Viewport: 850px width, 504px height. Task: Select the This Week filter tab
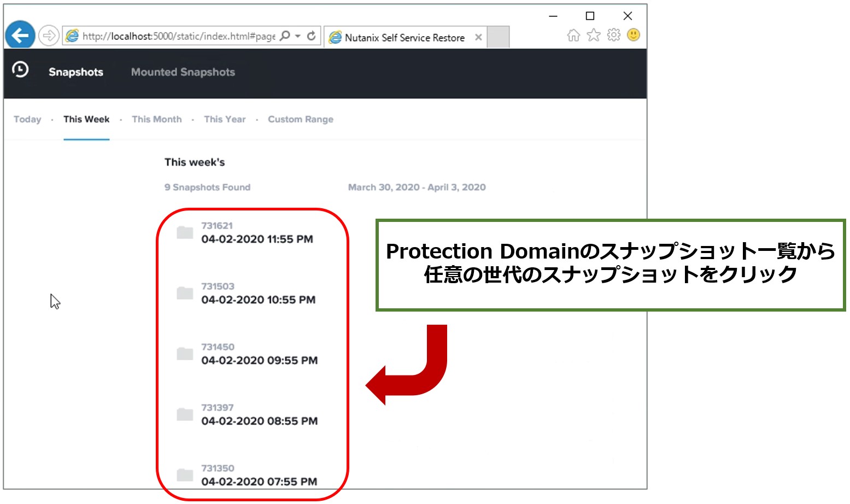[x=86, y=119]
